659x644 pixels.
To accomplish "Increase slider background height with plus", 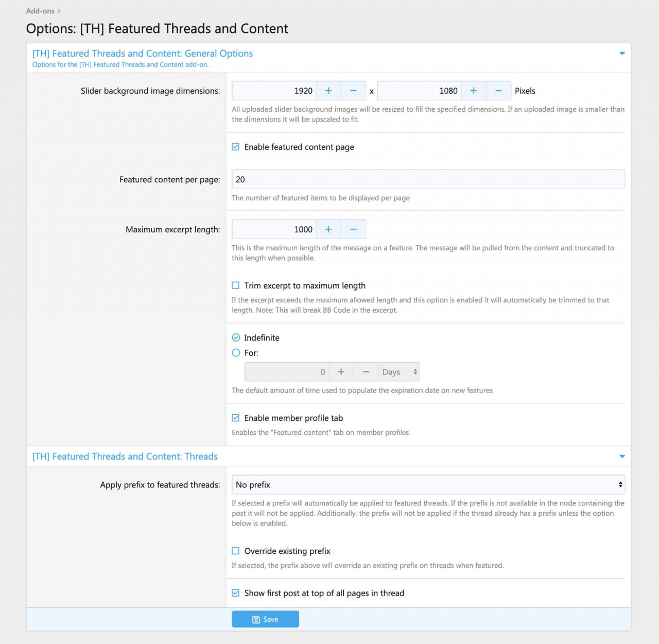I will [x=474, y=91].
